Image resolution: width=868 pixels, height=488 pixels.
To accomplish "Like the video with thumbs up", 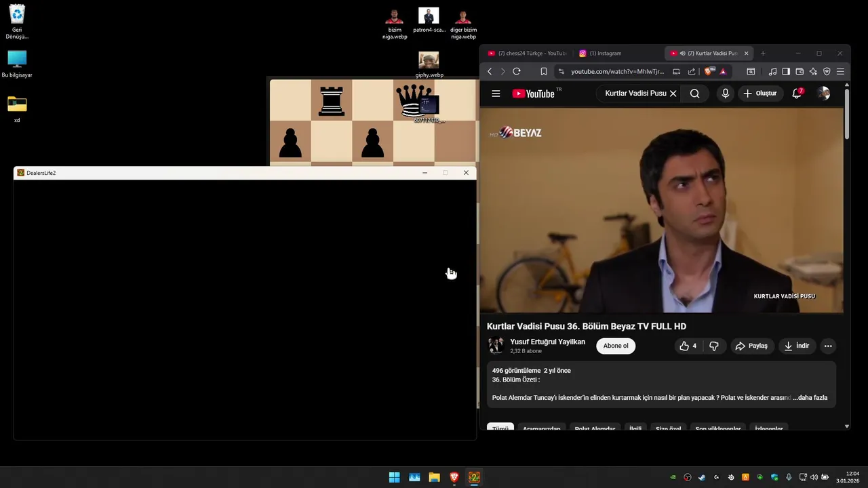I will 688,346.
